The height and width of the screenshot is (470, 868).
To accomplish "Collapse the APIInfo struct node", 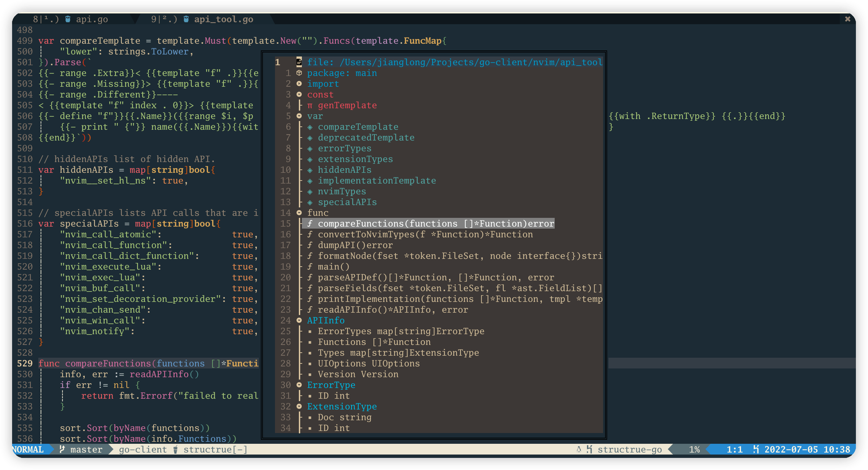I will click(299, 320).
